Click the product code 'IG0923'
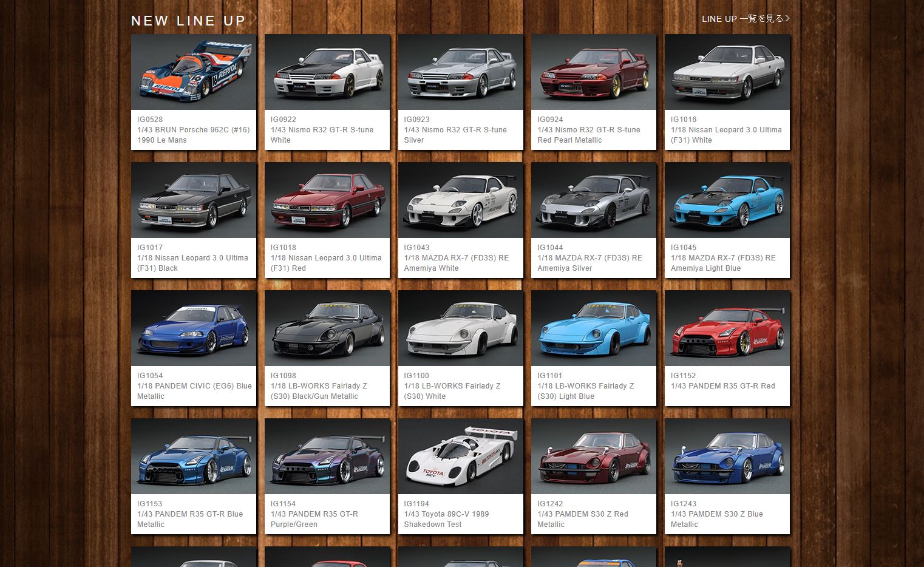This screenshot has width=924, height=567. tap(417, 120)
